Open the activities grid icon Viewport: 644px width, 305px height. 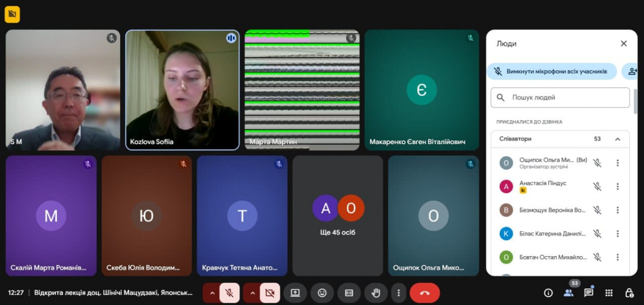click(609, 293)
